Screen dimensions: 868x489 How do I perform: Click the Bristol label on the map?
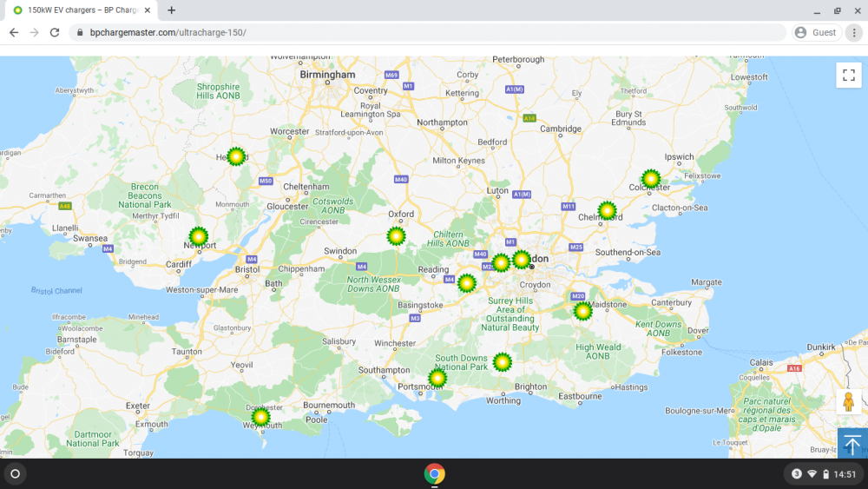coord(247,269)
